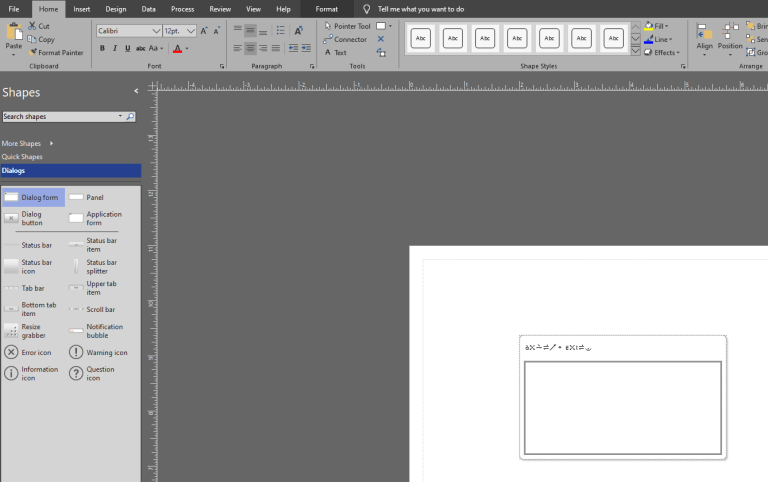Click the connection point X tool

pyautogui.click(x=381, y=39)
